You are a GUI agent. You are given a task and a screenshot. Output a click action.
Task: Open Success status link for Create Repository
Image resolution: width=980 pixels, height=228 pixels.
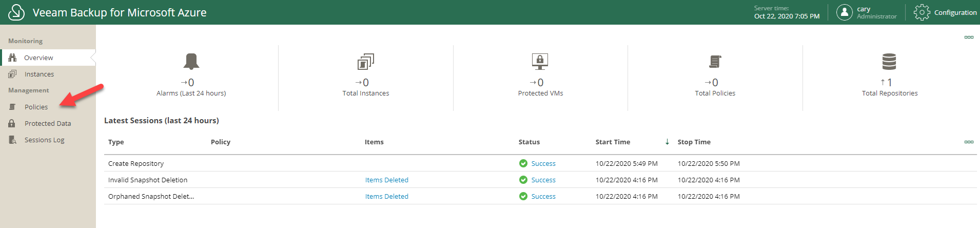[x=543, y=163]
